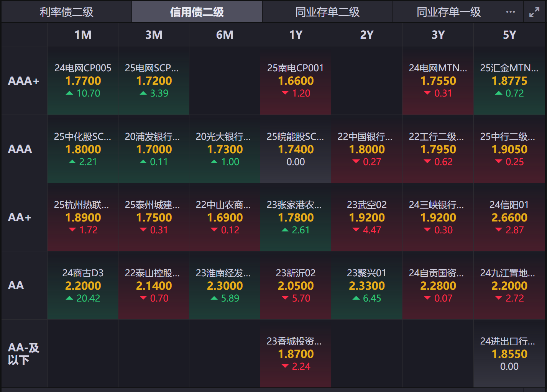
Task: Open the 22中国银行 bond cell
Action: point(366,149)
